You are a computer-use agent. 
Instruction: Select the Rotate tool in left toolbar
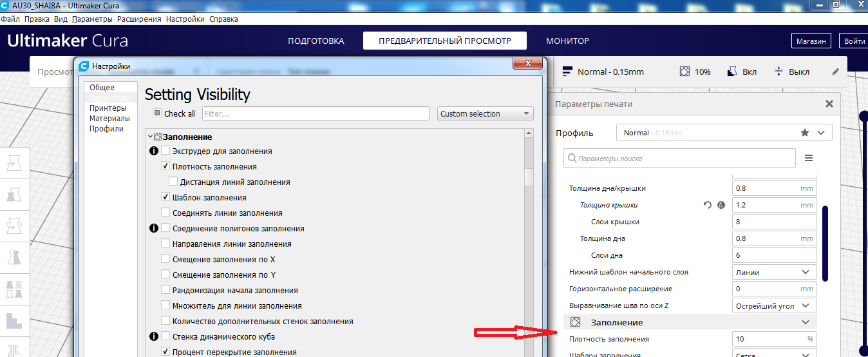14,227
